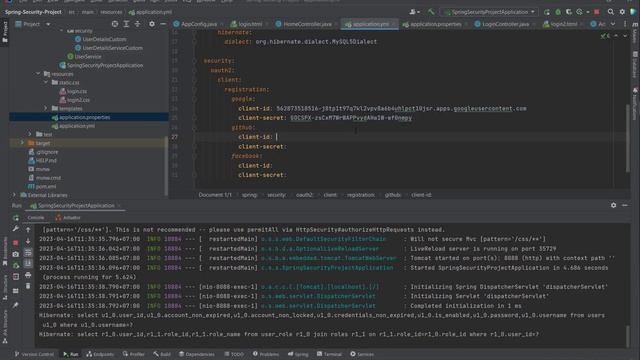Click Run with Coverage icon
Screen dimensions: 640x360
[x=569, y=12]
